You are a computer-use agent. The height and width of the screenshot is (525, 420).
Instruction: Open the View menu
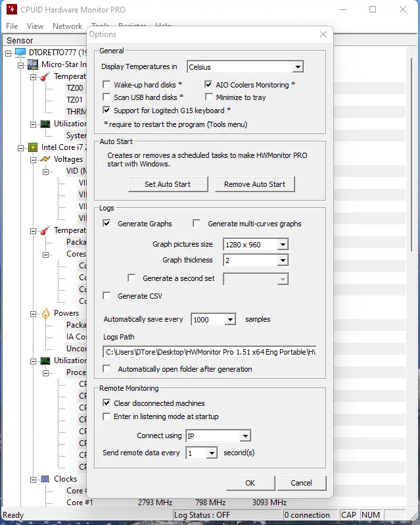coord(35,26)
